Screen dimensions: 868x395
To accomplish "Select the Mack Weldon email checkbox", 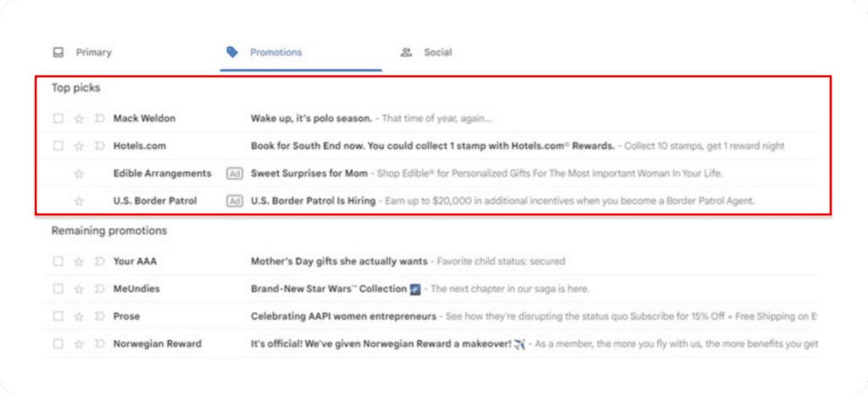I will pos(58,119).
